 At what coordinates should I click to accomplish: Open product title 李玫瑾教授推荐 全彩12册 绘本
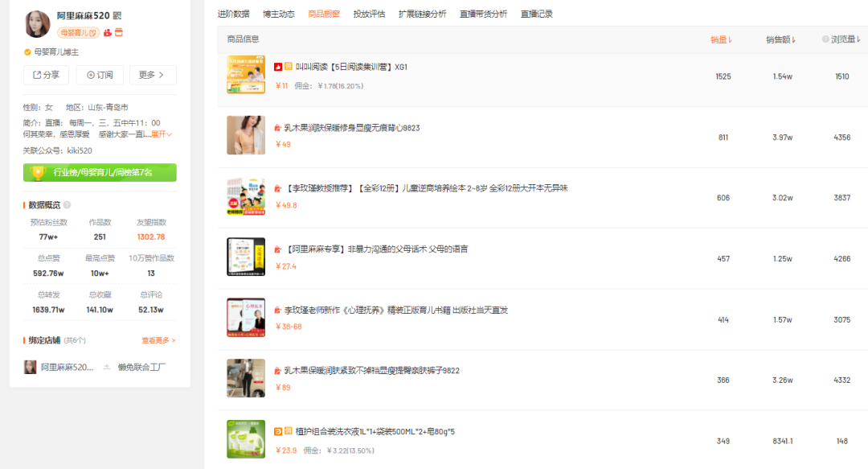426,188
